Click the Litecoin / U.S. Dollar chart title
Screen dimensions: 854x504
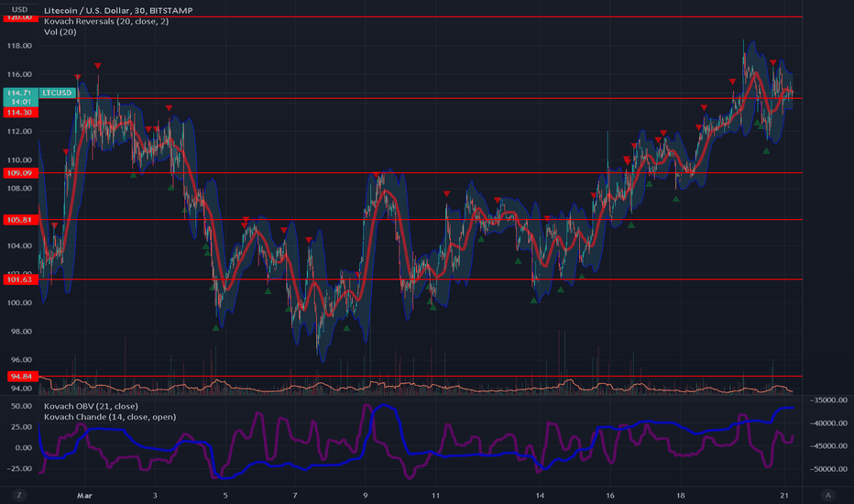(118, 10)
